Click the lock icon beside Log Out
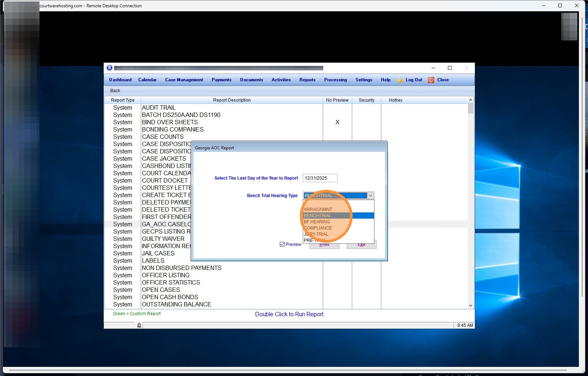Screen dimensions: 588x376 [x=400, y=80]
